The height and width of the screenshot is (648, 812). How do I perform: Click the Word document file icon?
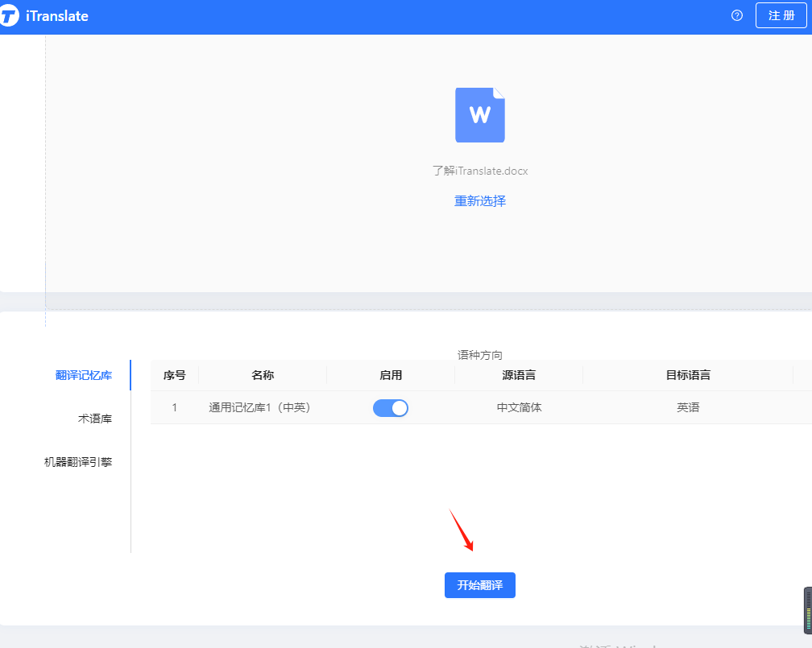pos(480,115)
